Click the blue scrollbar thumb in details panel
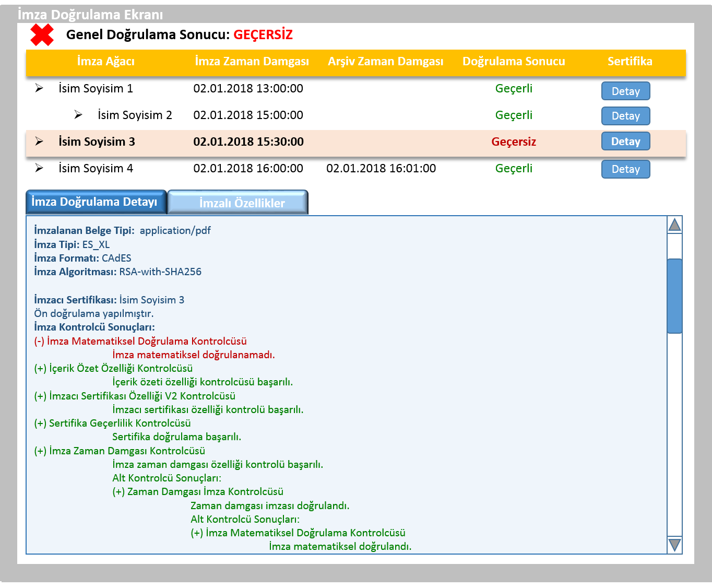712x588 pixels. 674,296
